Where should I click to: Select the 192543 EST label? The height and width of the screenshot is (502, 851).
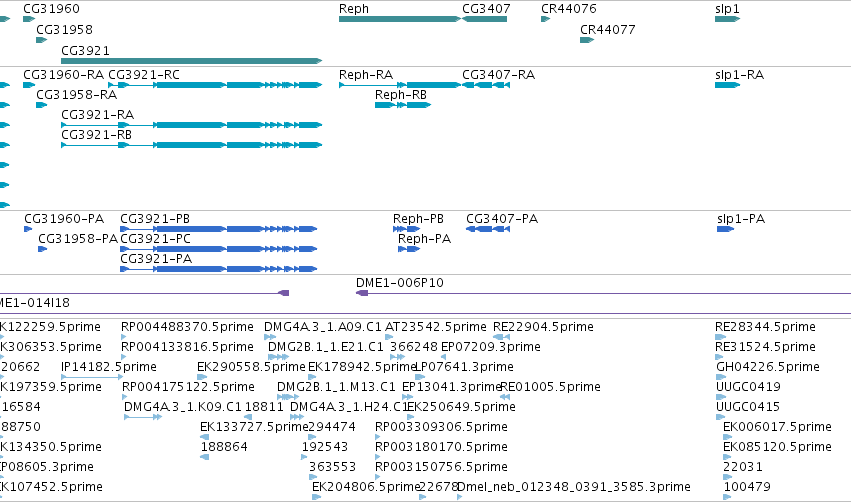(x=325, y=447)
